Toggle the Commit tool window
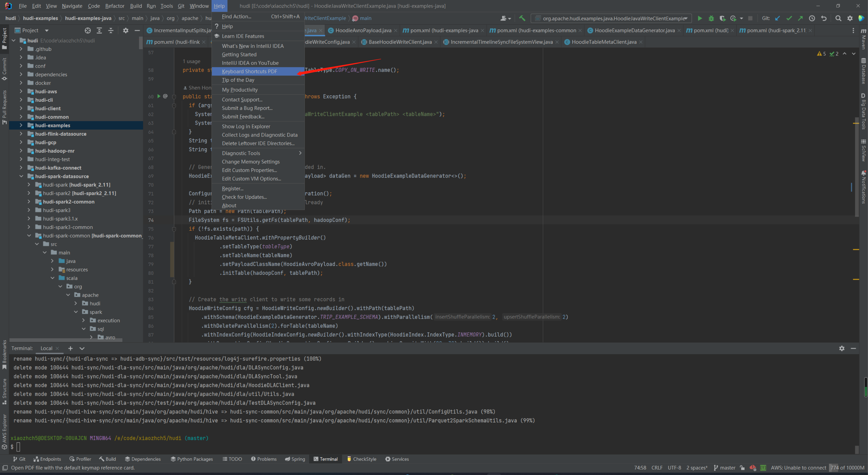 [x=4, y=69]
